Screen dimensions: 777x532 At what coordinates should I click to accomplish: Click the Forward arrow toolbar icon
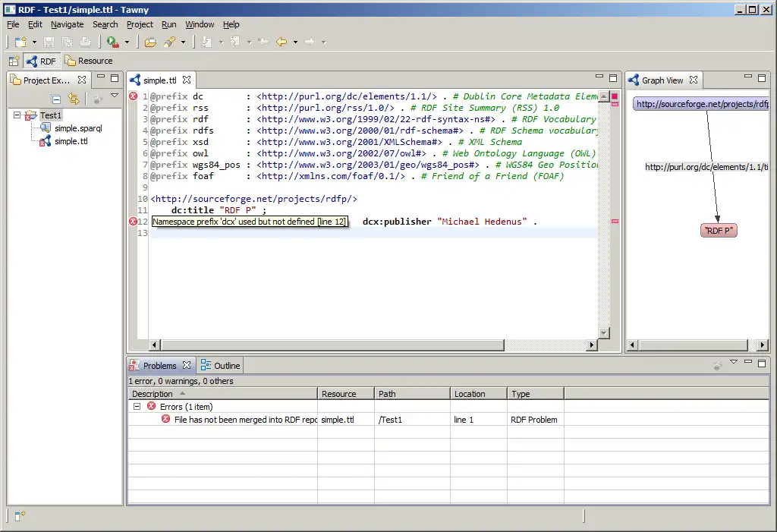tap(310, 42)
